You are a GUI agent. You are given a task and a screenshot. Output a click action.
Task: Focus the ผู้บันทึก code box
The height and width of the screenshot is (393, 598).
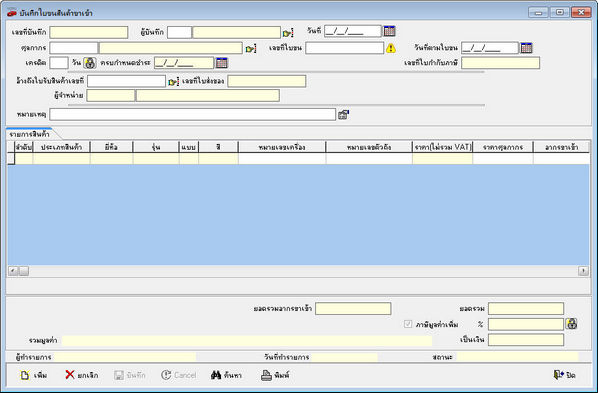click(179, 32)
